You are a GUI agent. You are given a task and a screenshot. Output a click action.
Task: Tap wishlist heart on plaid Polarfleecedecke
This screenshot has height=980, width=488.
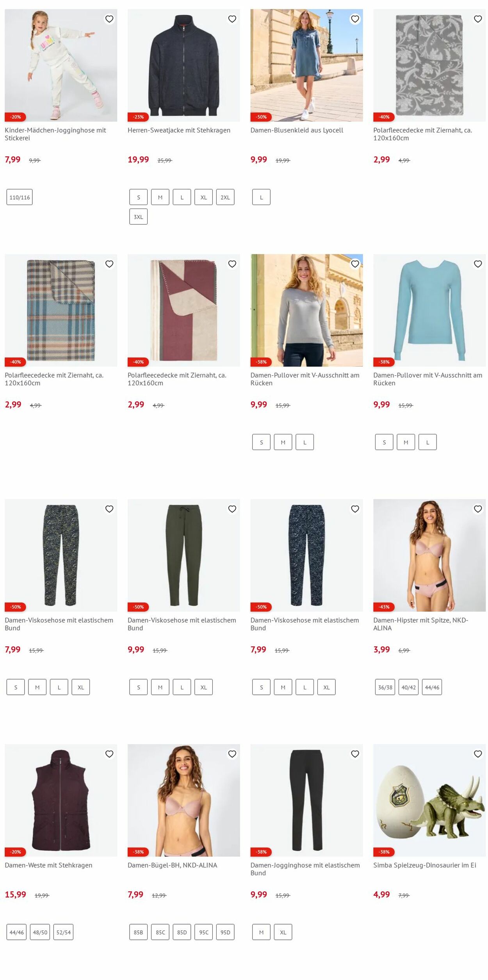[109, 264]
